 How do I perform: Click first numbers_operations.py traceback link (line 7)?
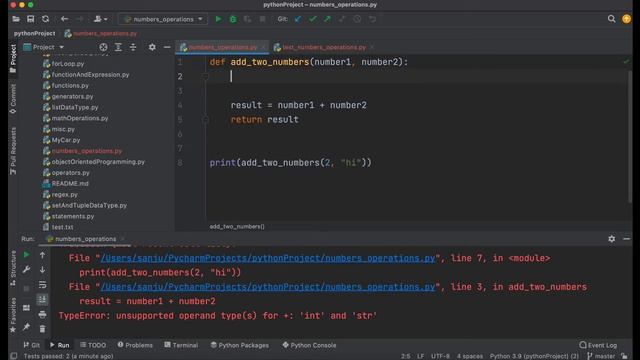coord(268,258)
